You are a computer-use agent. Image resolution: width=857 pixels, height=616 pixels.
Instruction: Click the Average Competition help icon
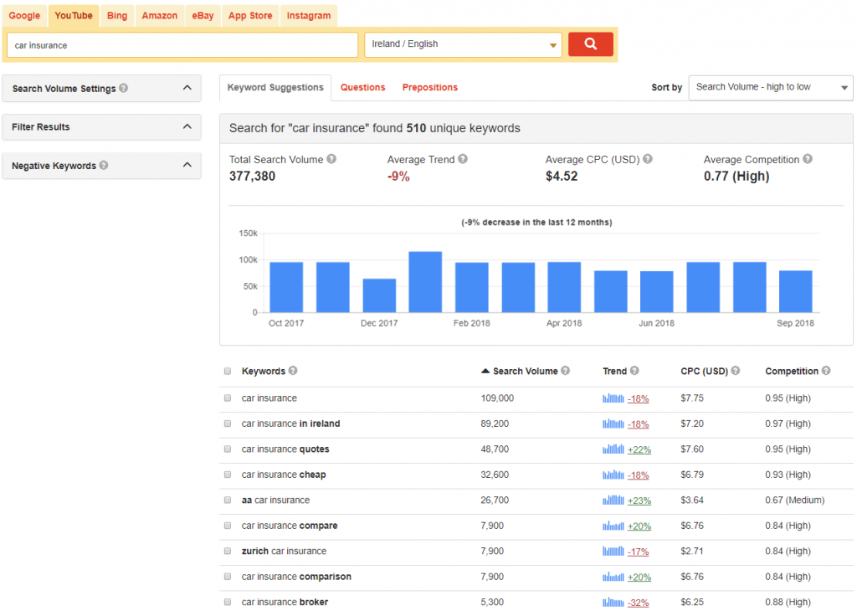click(x=806, y=159)
